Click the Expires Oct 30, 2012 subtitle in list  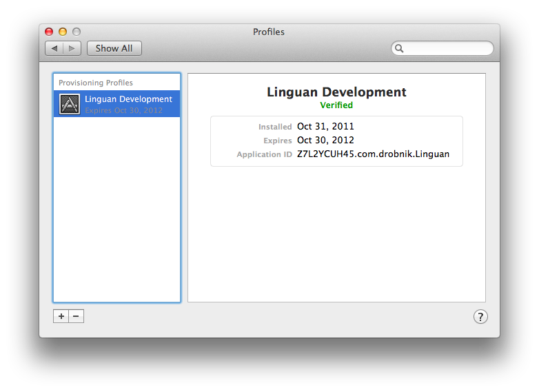[124, 110]
